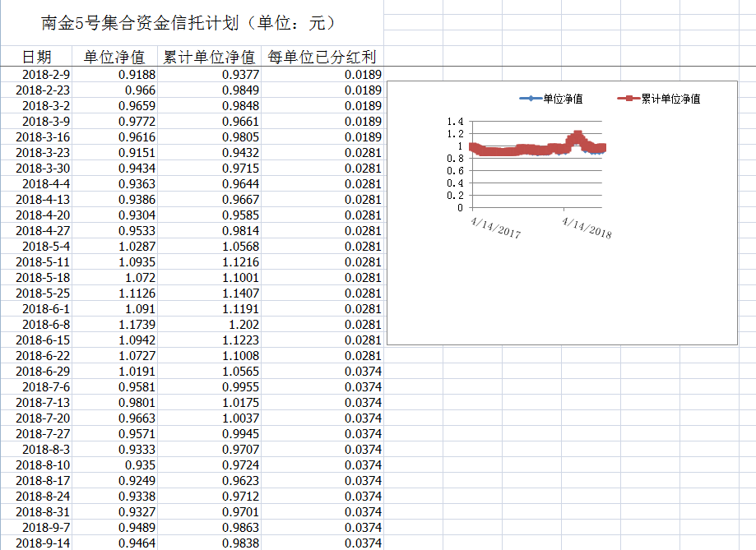Select net value cell 1.0287
The width and height of the screenshot is (756, 550).
[x=114, y=247]
